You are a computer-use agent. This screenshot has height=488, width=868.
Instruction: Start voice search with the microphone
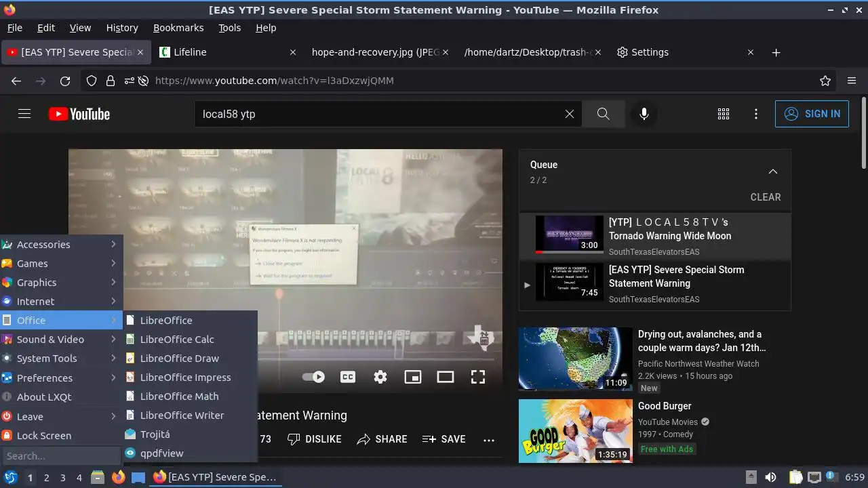[644, 114]
